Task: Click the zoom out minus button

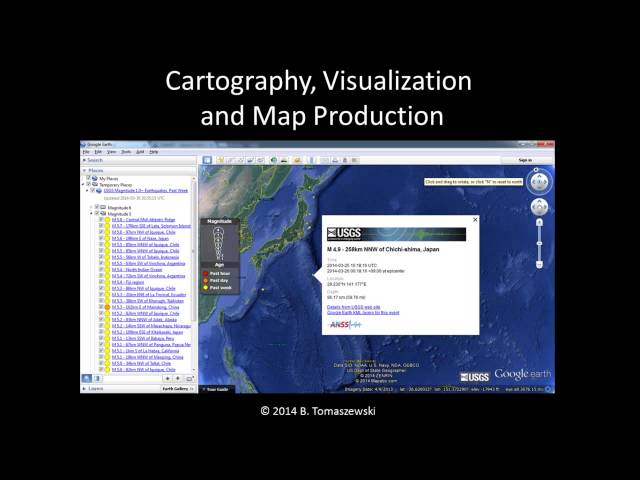Action: pyautogui.click(x=539, y=264)
